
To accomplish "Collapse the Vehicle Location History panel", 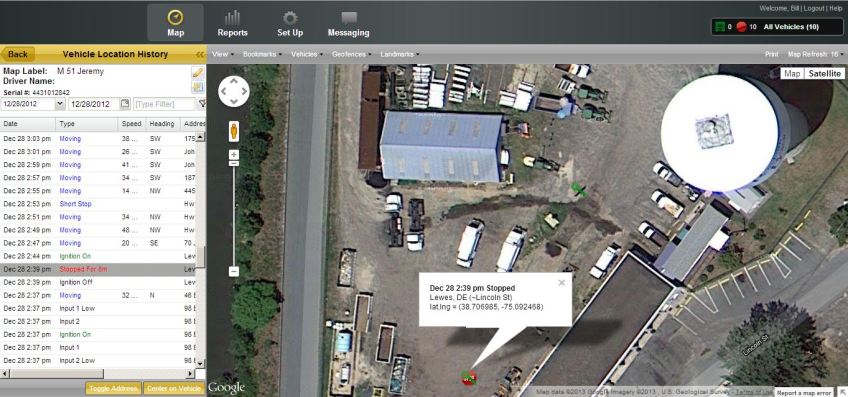I will [x=200, y=54].
